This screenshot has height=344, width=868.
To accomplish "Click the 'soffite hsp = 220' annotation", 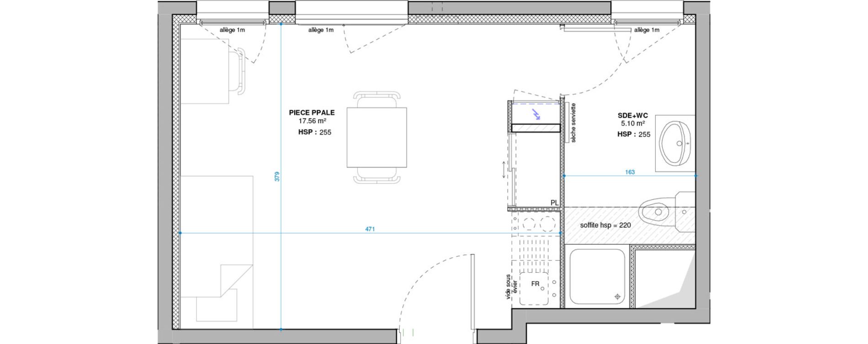I will [605, 225].
